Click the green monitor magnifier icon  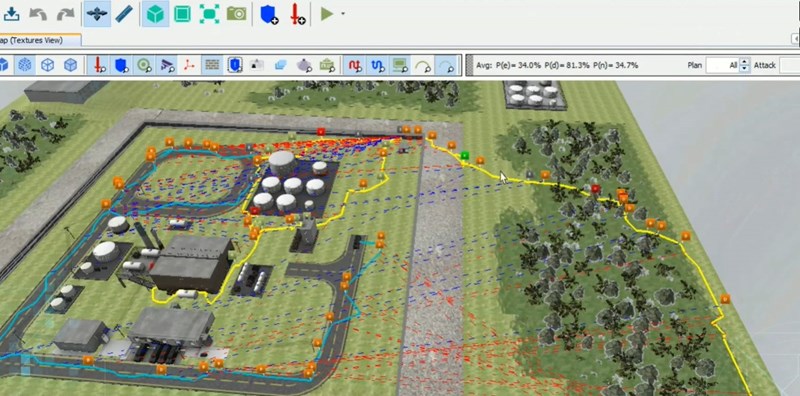(400, 65)
